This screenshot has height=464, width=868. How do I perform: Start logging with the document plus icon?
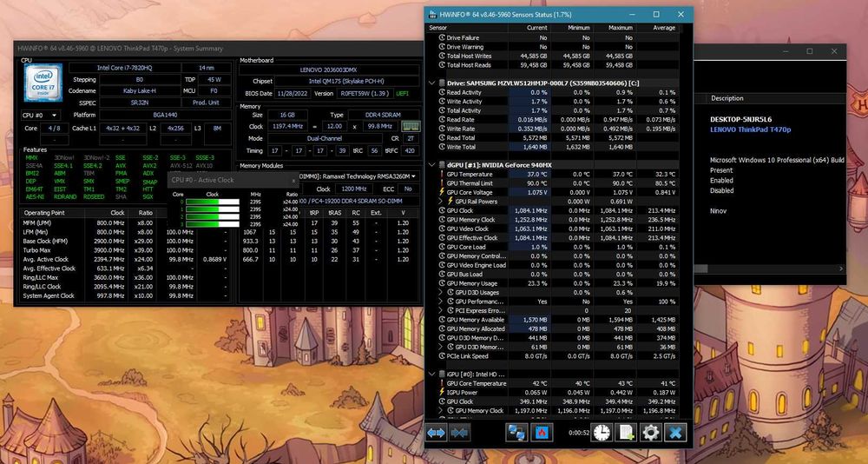(x=626, y=433)
